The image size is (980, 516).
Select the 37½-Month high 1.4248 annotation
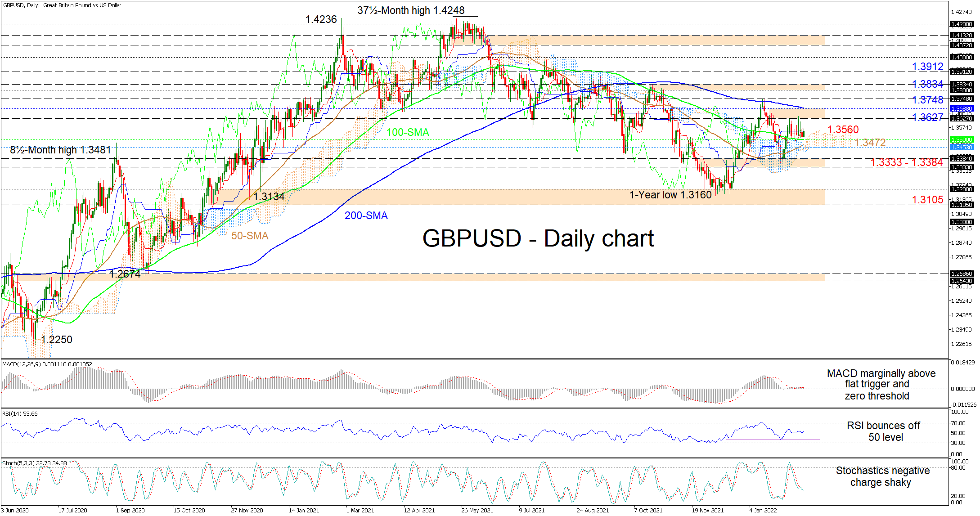410,10
